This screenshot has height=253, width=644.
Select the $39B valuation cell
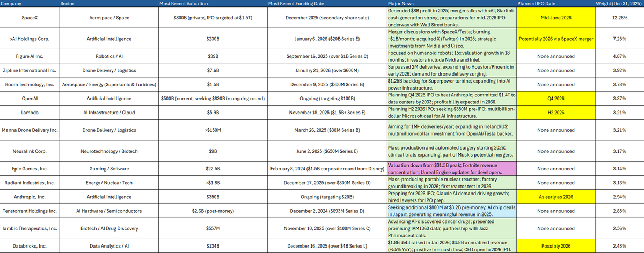(213, 56)
